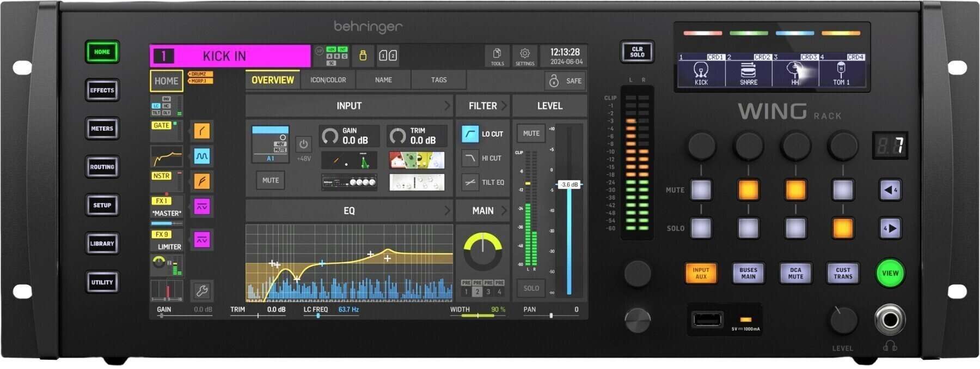
Task: Open the Settings gear icon
Action: [525, 56]
